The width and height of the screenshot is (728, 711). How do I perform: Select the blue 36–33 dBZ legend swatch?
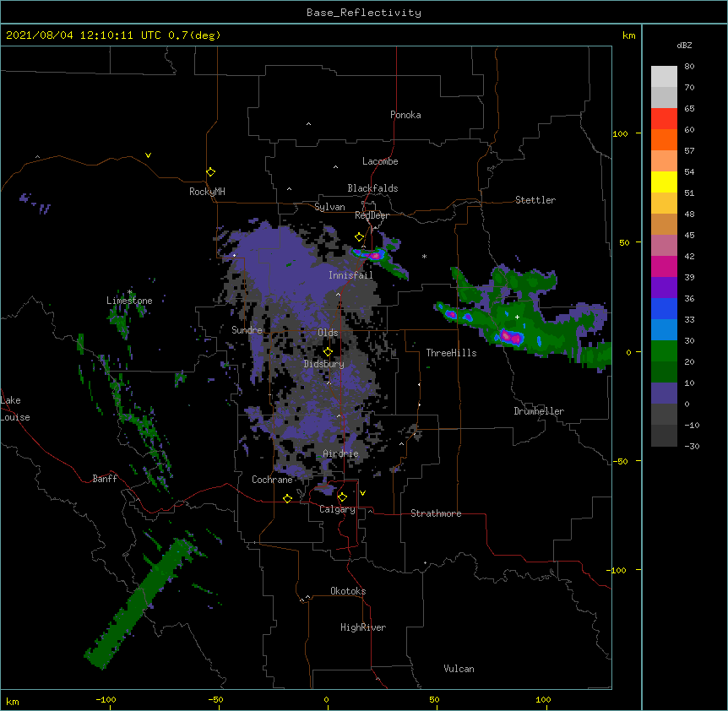point(664,308)
